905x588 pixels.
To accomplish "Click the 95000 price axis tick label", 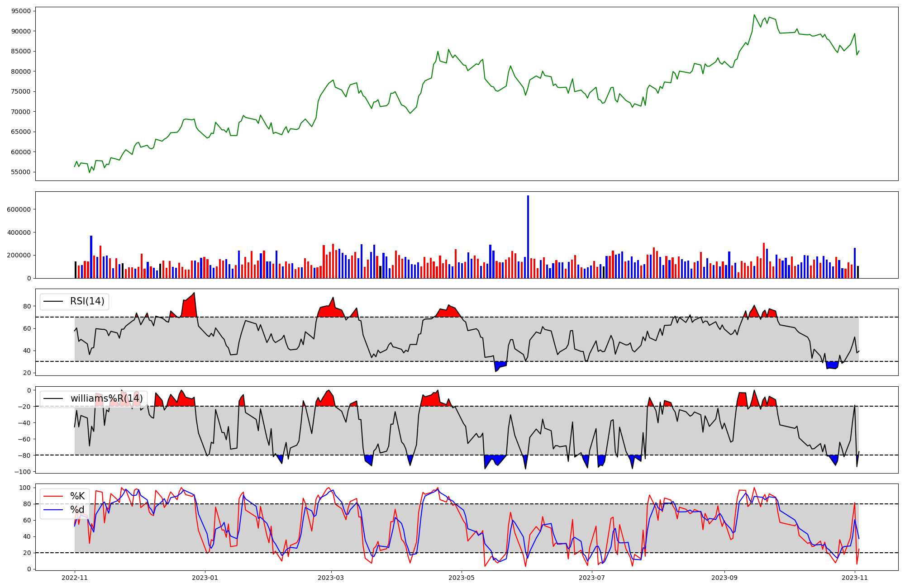I will coord(20,11).
